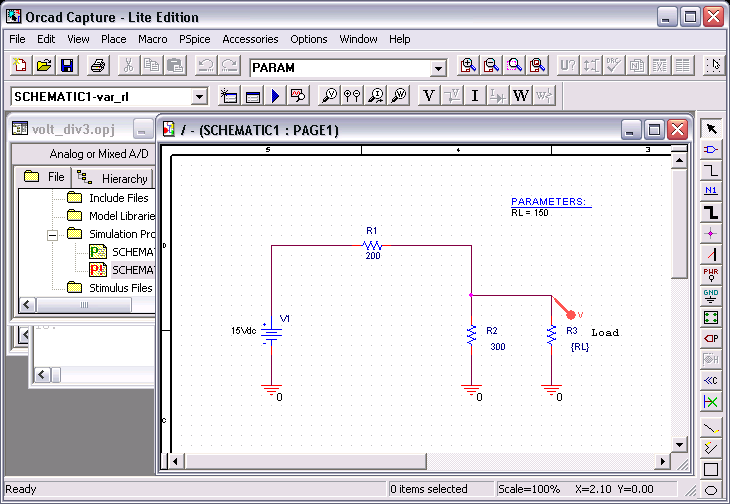Select the Place Port tool

tap(711, 338)
